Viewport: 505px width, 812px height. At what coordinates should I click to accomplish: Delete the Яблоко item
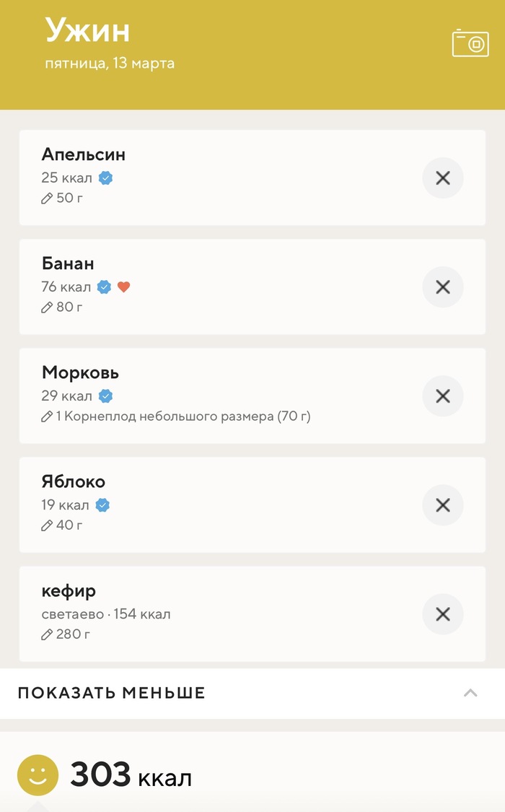442,505
